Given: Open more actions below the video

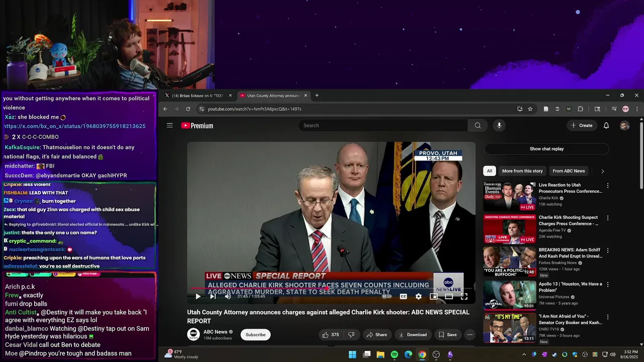Looking at the screenshot, I should (470, 335).
